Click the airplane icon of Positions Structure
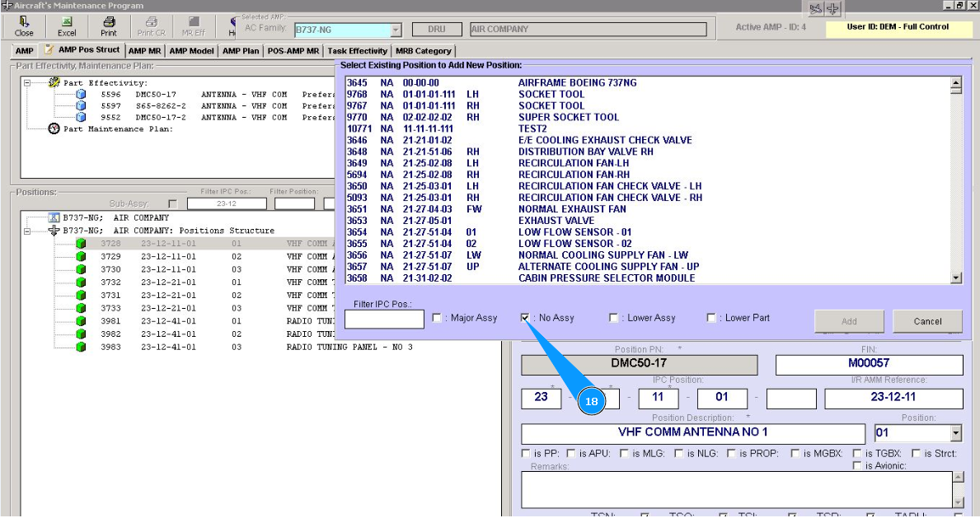 (x=54, y=231)
